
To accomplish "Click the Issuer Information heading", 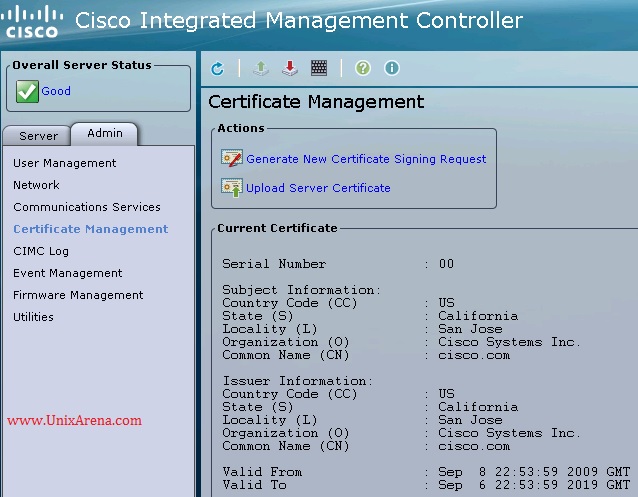I will tap(297, 381).
